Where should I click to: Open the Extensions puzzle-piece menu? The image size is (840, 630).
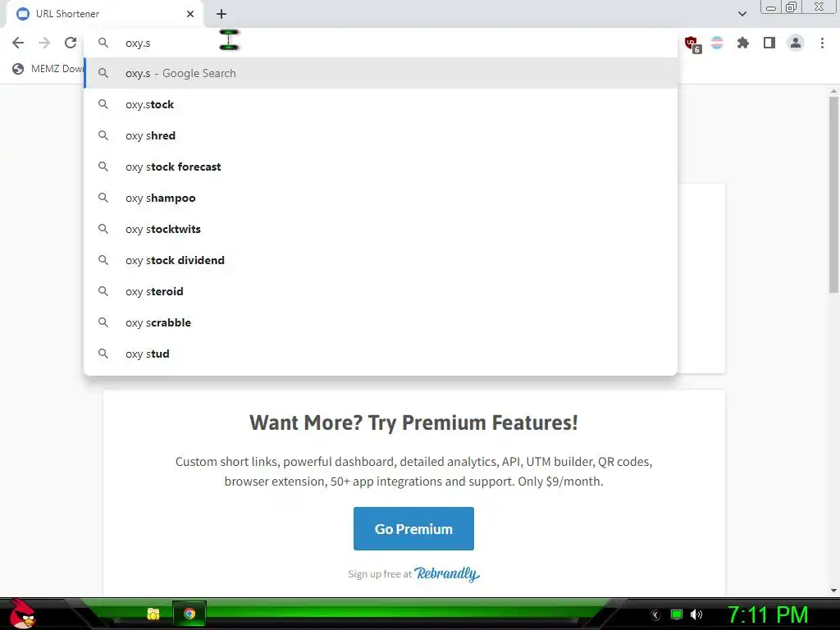click(x=742, y=43)
